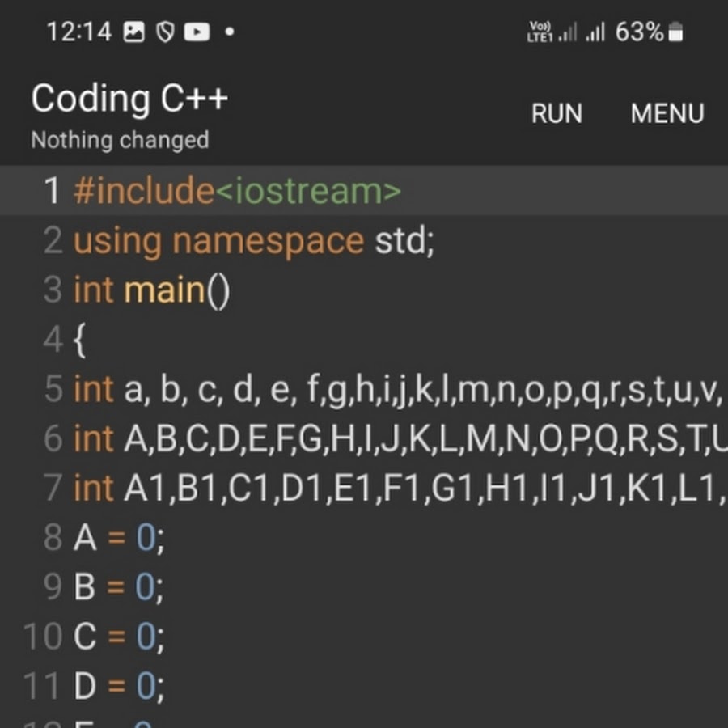Tap the second SIM signal strength icon
Viewport: 728px width, 728px height.
[595, 32]
